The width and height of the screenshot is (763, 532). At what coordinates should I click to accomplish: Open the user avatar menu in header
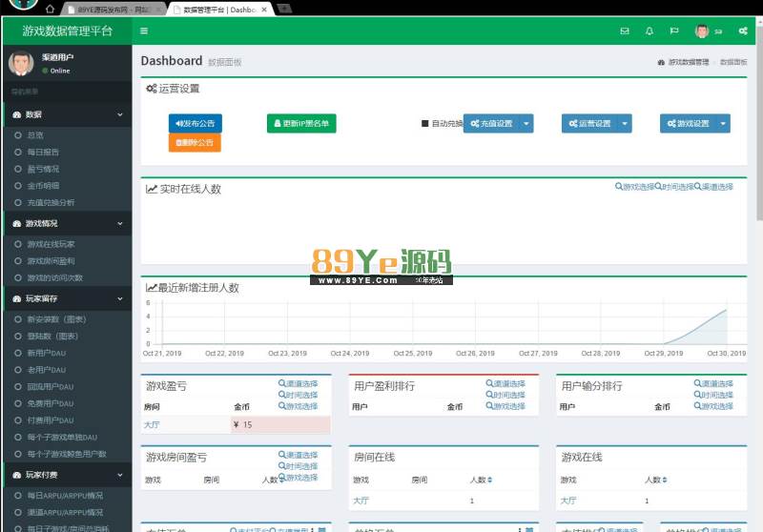[708, 31]
